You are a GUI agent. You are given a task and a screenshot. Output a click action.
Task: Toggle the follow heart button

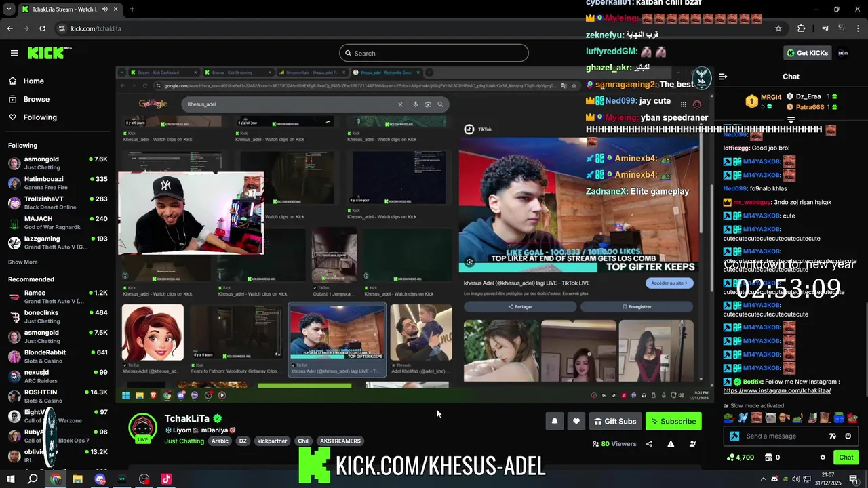(x=576, y=421)
